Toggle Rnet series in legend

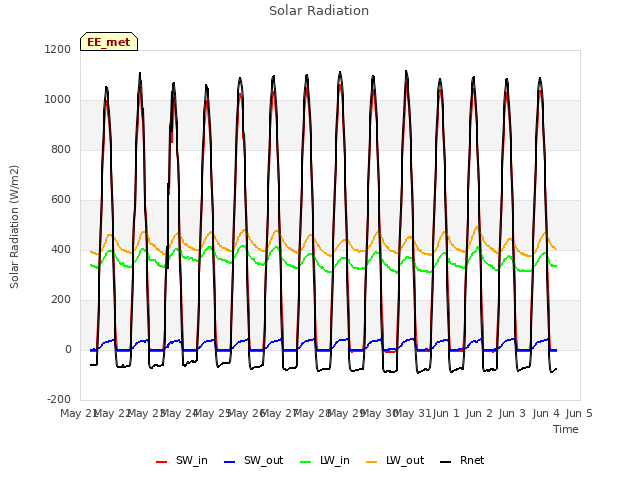(462, 461)
